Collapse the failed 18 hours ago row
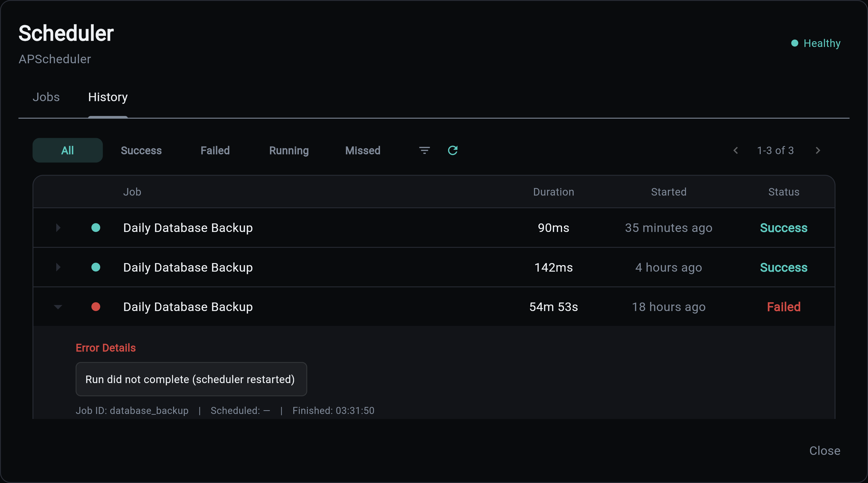The height and width of the screenshot is (483, 868). 58,307
